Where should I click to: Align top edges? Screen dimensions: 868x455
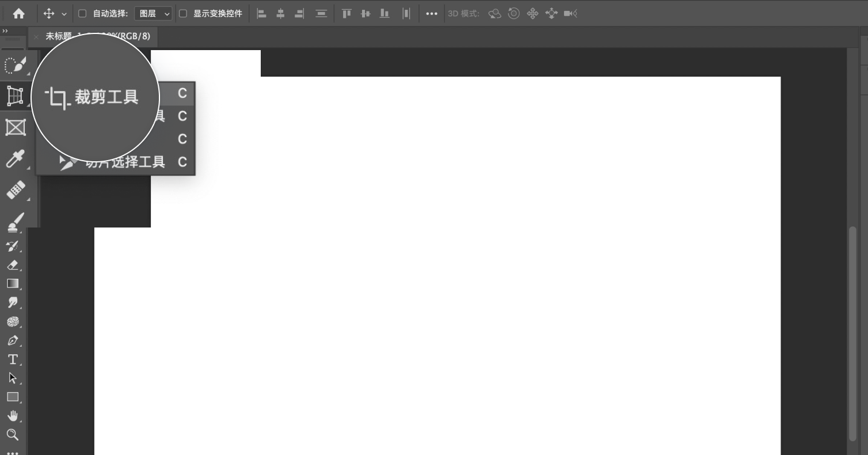tap(347, 14)
